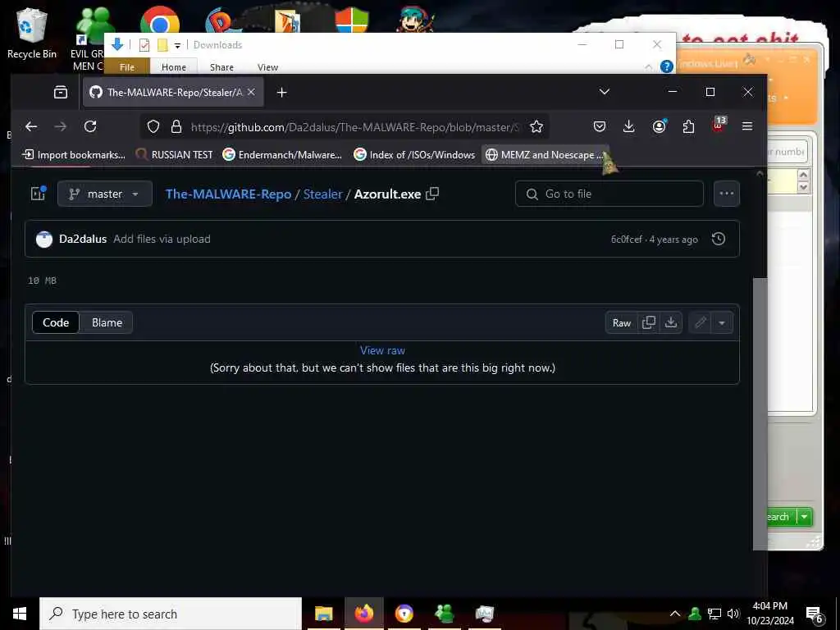Click the extension icon with 13 badge
840x630 pixels.
coord(719,125)
